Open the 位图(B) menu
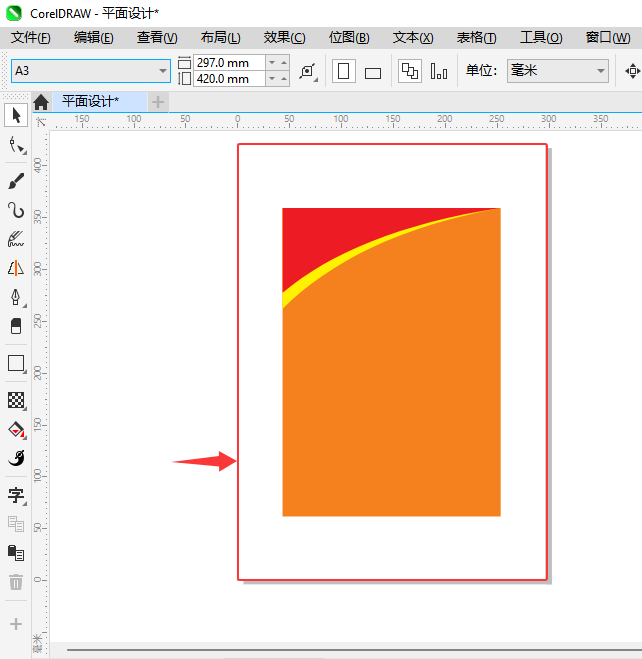The height and width of the screenshot is (659, 642). (x=349, y=38)
